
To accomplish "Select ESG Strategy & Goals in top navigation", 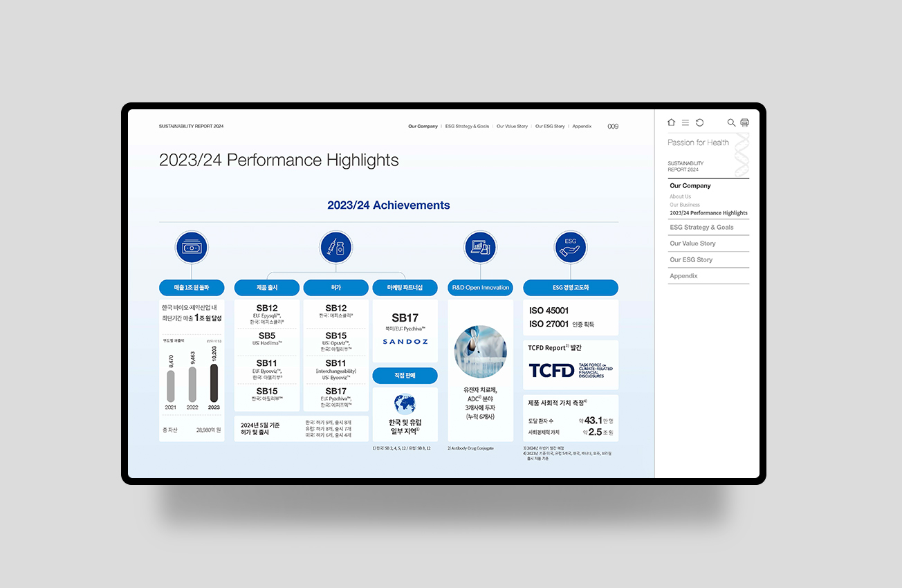I will click(x=467, y=127).
